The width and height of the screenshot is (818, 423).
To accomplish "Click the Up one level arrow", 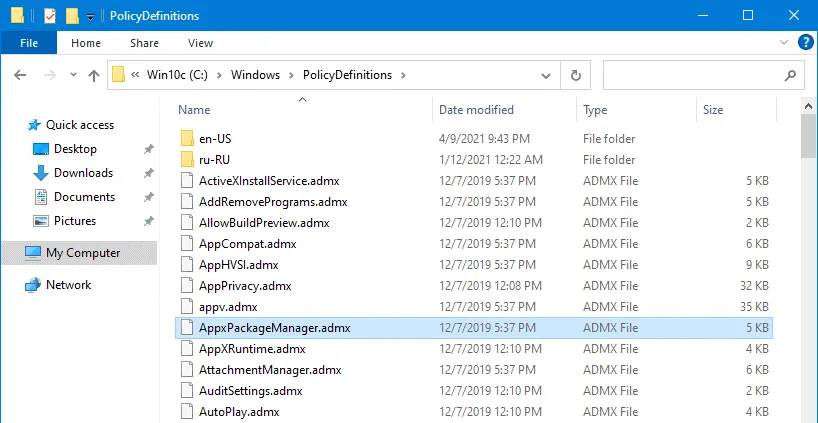I will click(94, 75).
